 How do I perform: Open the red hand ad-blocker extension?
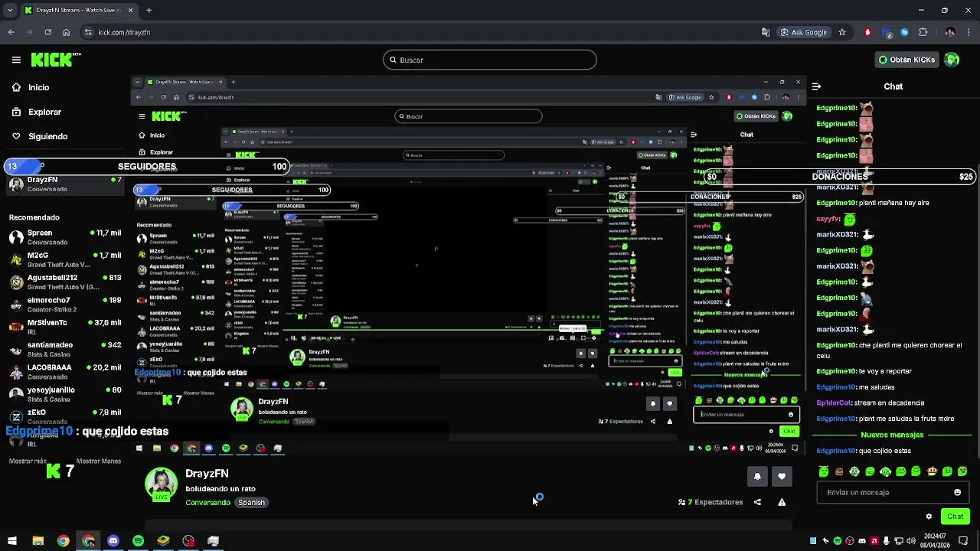867,32
